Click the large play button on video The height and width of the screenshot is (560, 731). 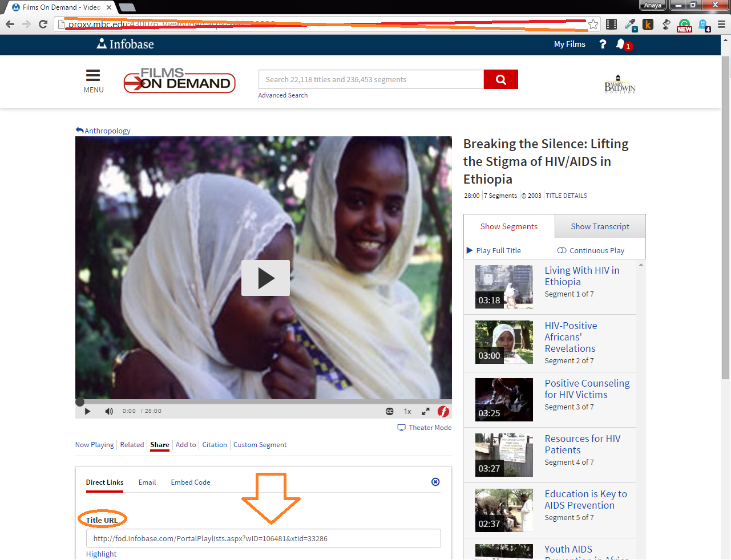265,278
